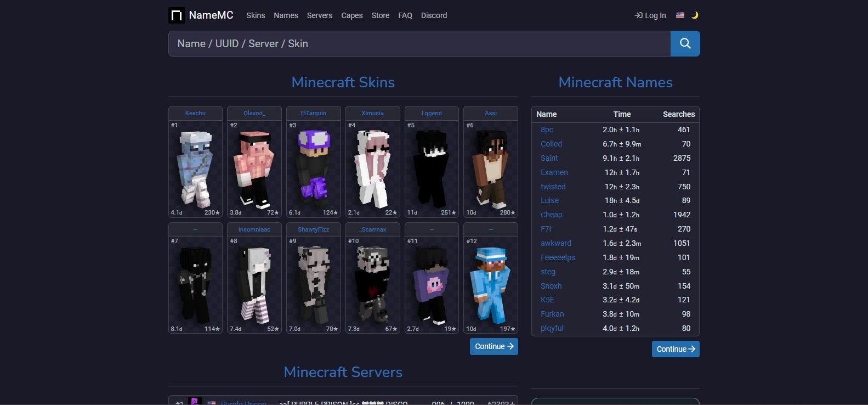This screenshot has height=405, width=868.
Task: Open the name Furkan
Action: 552,314
